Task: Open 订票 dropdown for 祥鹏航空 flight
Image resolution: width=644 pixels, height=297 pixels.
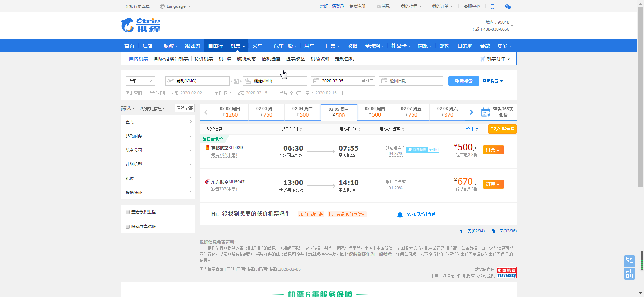Action: [x=493, y=150]
